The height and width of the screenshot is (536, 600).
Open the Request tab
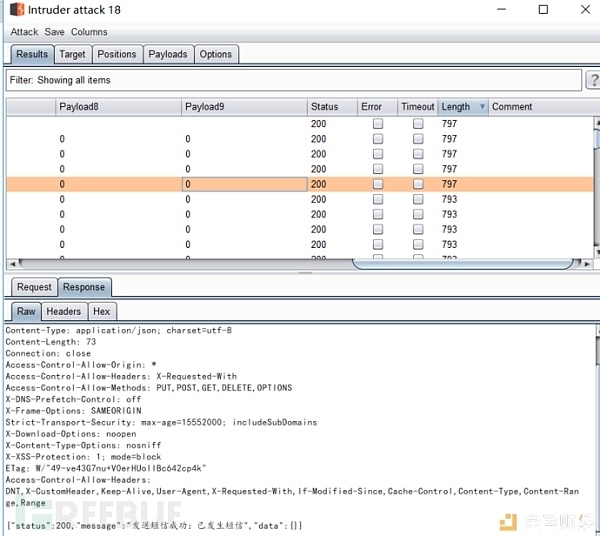34,287
